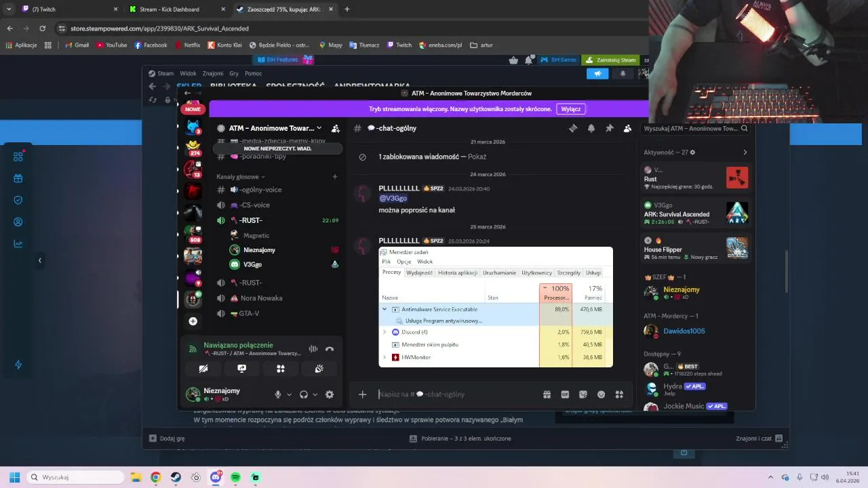Switch to Stream - Kick Dashboard tab
Screen dimensions: 868x488
coord(170,9)
